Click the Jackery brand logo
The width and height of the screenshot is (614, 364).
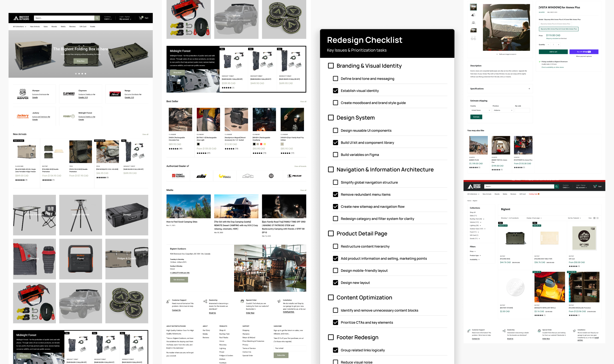pos(23,116)
